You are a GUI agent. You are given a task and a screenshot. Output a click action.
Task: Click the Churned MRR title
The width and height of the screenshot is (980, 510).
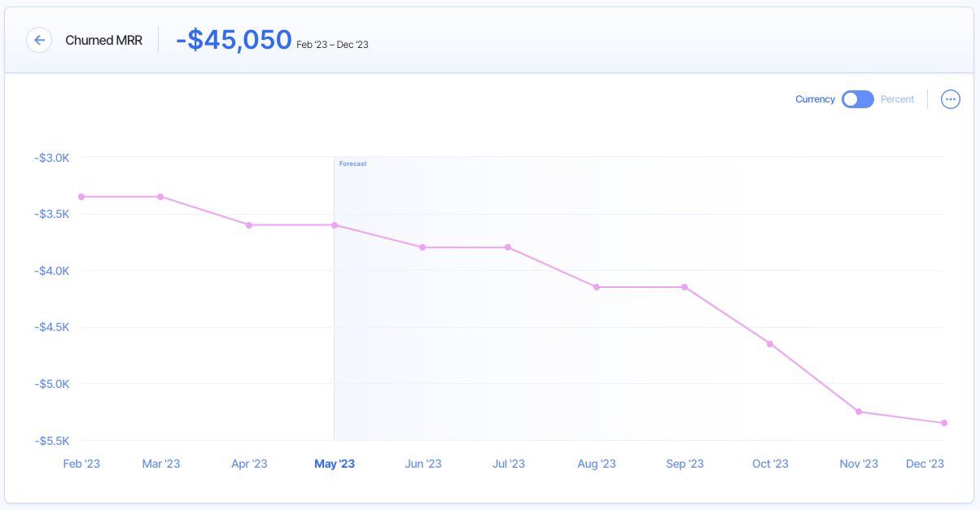click(103, 40)
